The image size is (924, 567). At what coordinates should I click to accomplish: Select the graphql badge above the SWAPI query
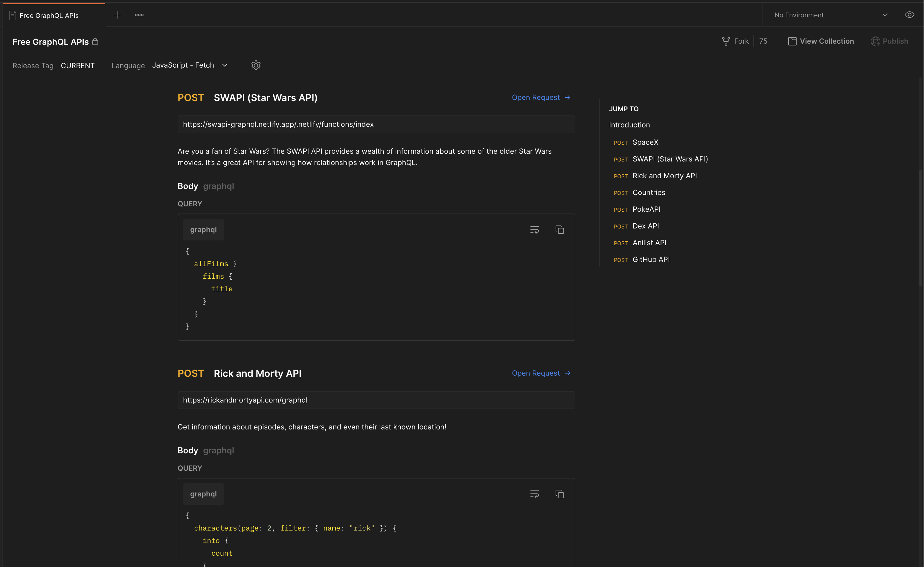(x=203, y=229)
